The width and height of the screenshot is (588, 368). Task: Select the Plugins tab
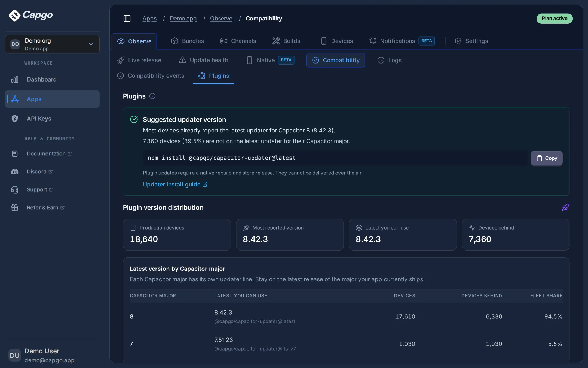click(x=213, y=76)
